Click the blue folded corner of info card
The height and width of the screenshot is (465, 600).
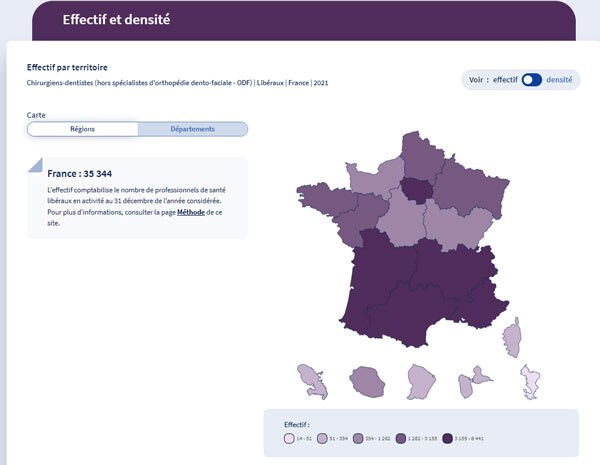coord(36,165)
